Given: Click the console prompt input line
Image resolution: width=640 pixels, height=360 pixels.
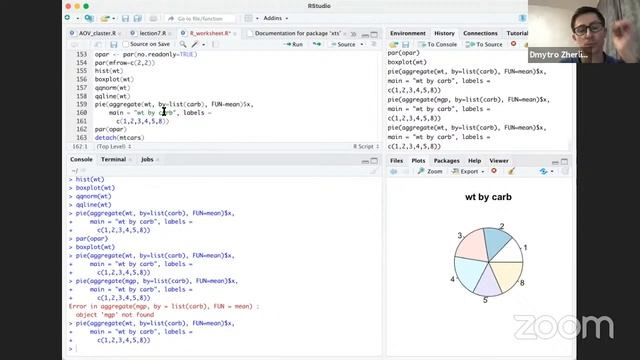Looking at the screenshot, I should pos(224,349).
